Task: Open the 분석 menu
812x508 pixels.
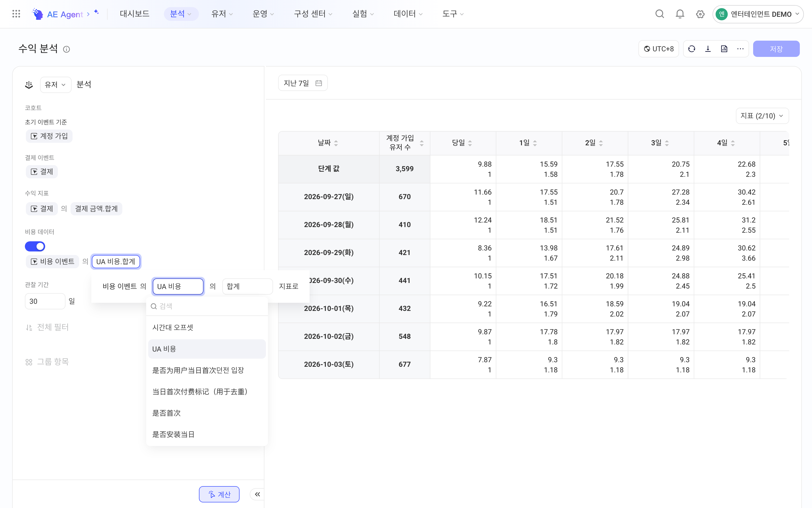Action: (181, 14)
